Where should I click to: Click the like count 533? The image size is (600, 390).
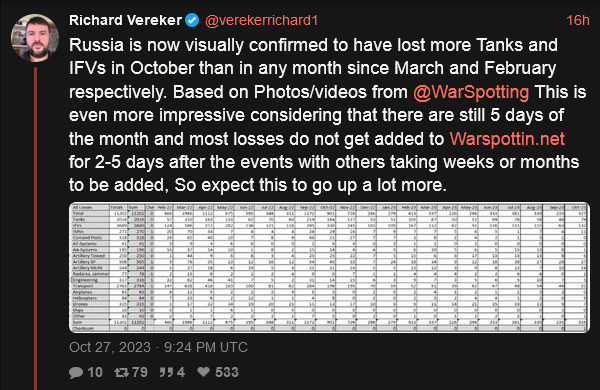coord(227,372)
